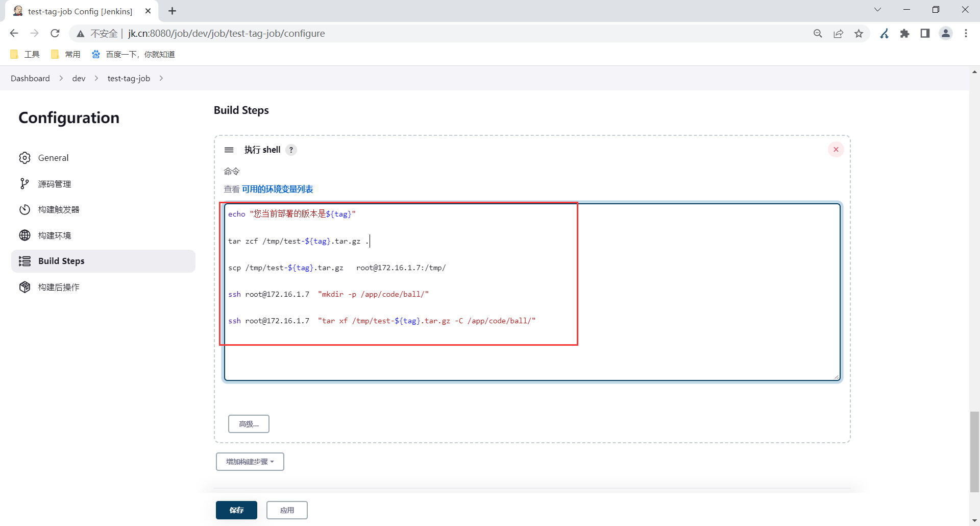Open help for 执行 shell step

click(x=291, y=150)
